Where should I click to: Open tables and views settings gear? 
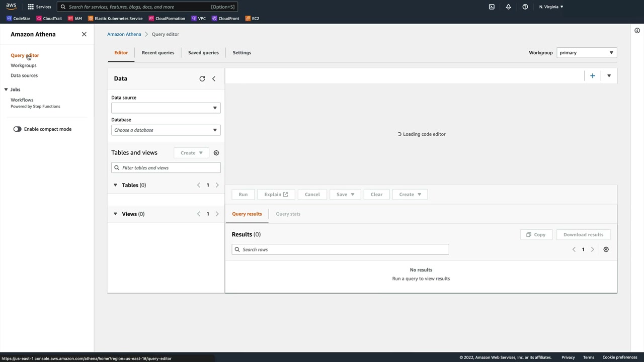coord(216,153)
